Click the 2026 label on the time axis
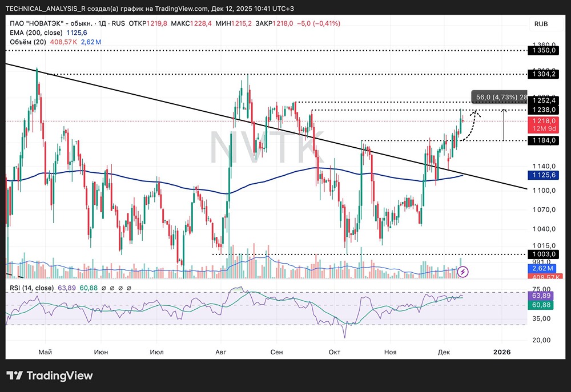 click(x=501, y=352)
